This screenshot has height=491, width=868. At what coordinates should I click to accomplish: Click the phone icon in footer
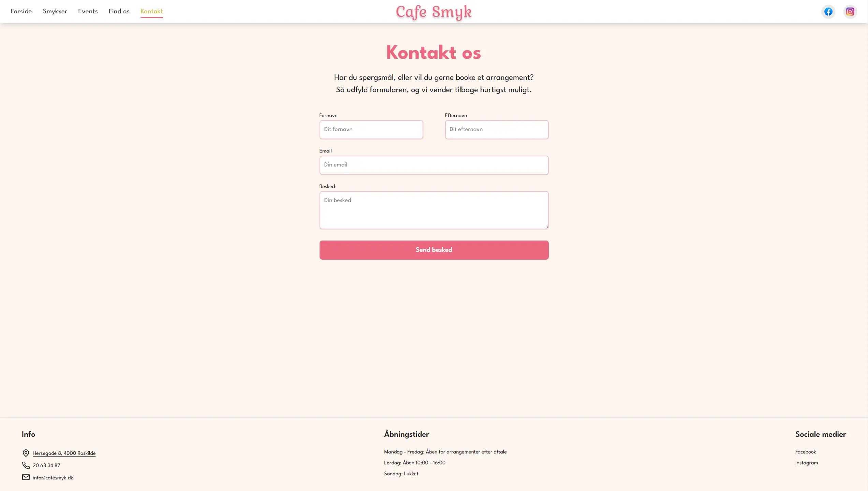pos(26,465)
